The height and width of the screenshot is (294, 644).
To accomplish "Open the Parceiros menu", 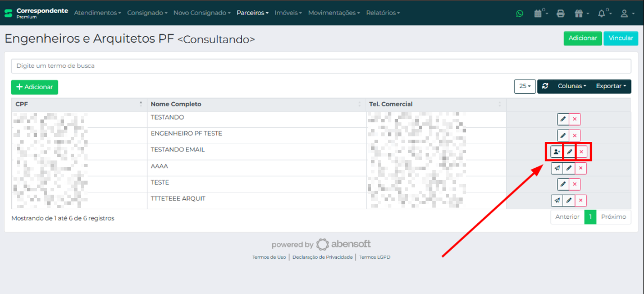I will (252, 13).
